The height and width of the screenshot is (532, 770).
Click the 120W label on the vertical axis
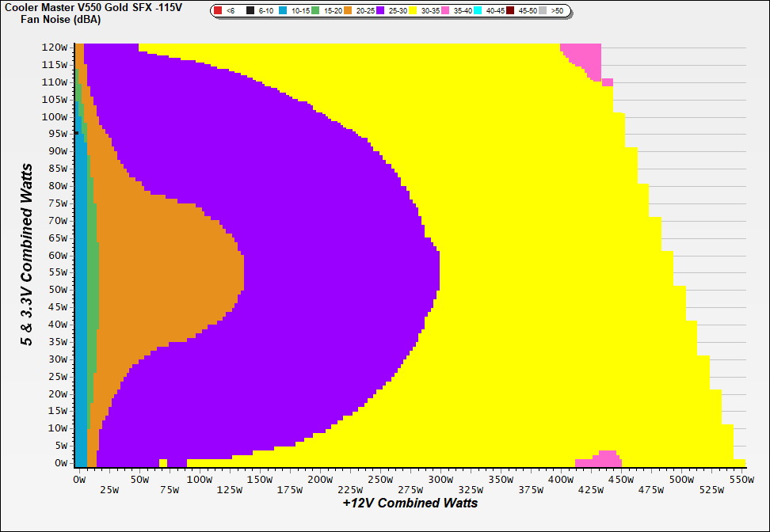point(57,47)
